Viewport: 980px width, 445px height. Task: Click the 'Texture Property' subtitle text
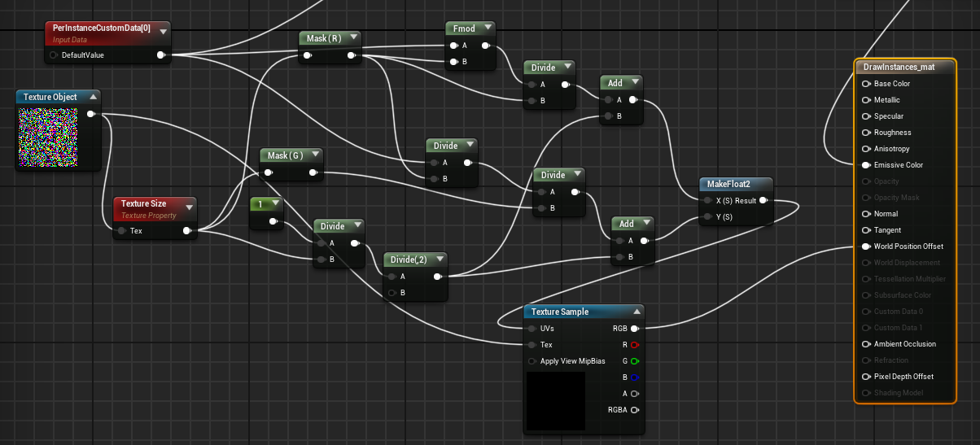click(150, 216)
